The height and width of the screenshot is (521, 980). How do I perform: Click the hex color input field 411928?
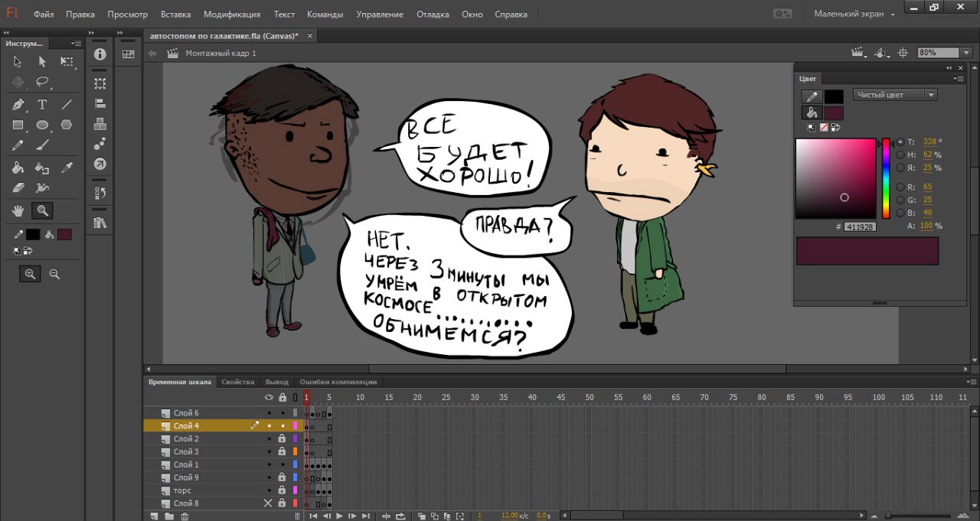pyautogui.click(x=860, y=226)
